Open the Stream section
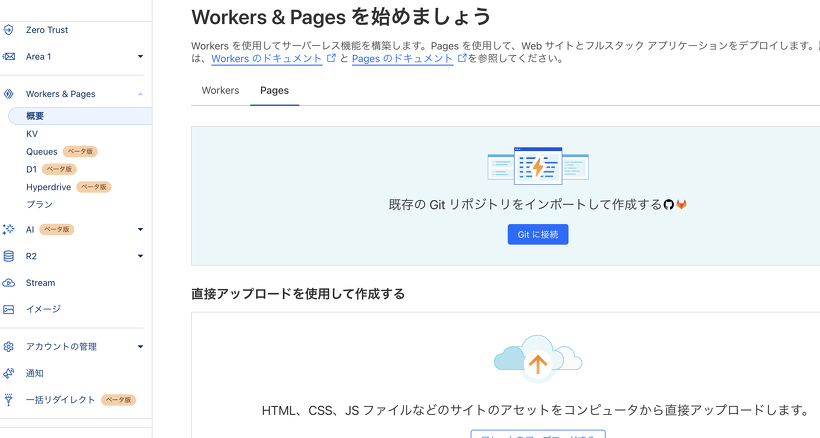This screenshot has height=438, width=820. click(x=40, y=283)
